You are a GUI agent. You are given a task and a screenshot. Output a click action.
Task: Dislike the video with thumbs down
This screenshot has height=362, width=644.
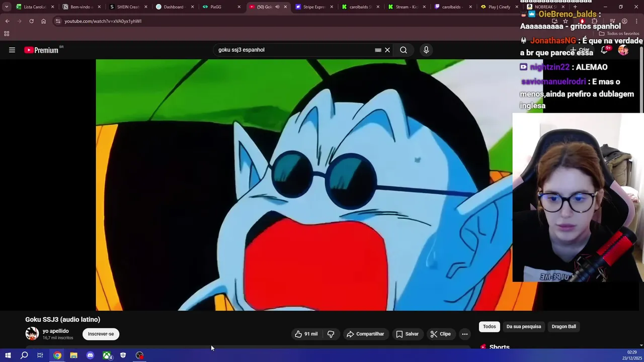pos(331,334)
